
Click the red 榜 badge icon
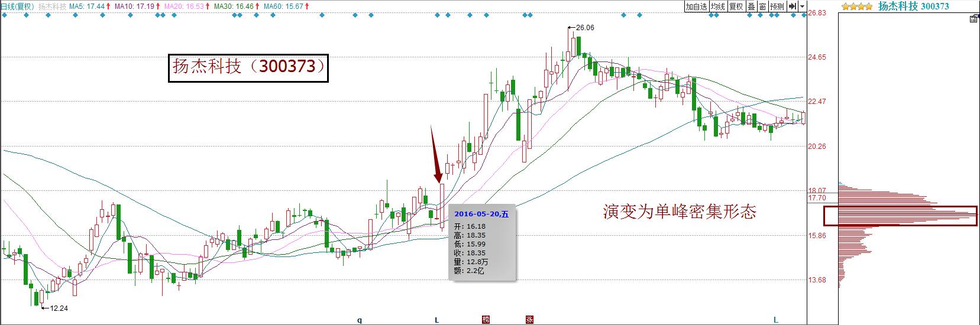[x=486, y=320]
